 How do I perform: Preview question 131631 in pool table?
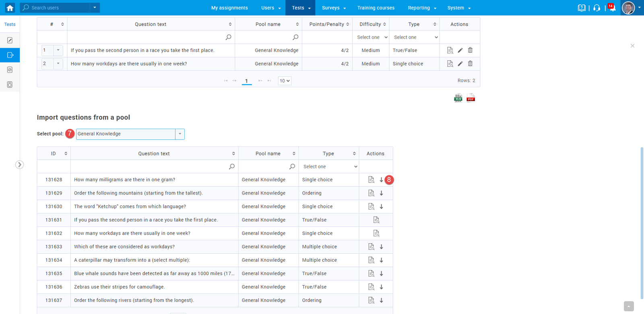[376, 220]
